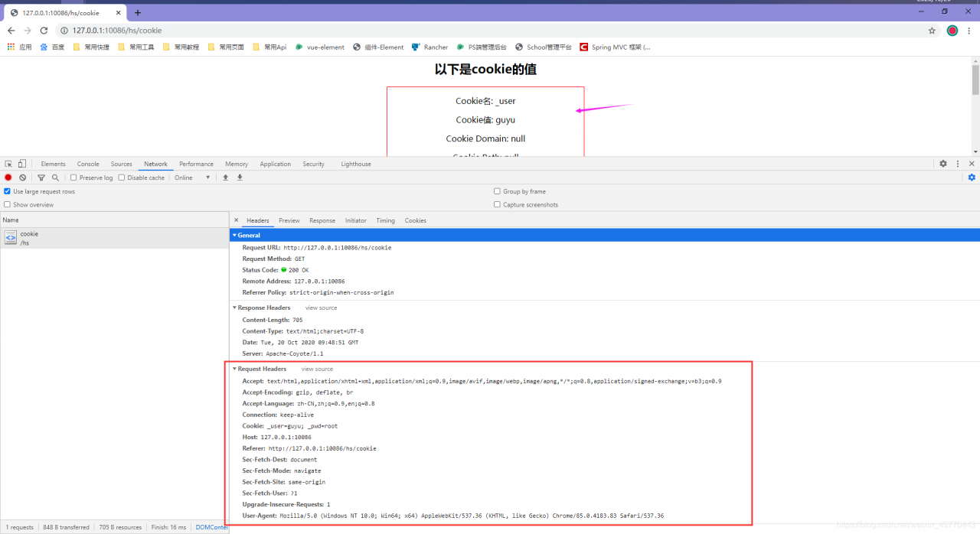The width and height of the screenshot is (980, 534).
Task: Open the Spring MVC bookmark
Action: [616, 47]
